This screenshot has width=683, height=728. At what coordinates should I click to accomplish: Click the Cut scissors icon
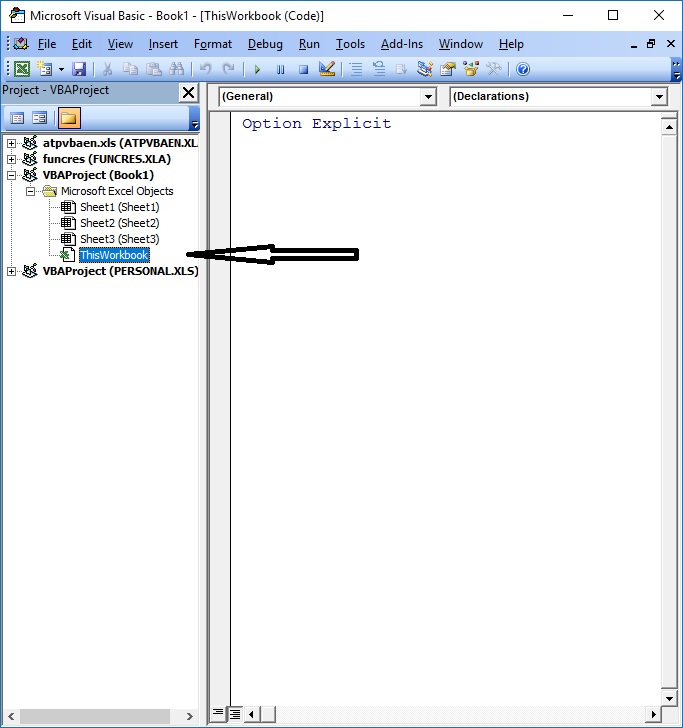point(107,69)
